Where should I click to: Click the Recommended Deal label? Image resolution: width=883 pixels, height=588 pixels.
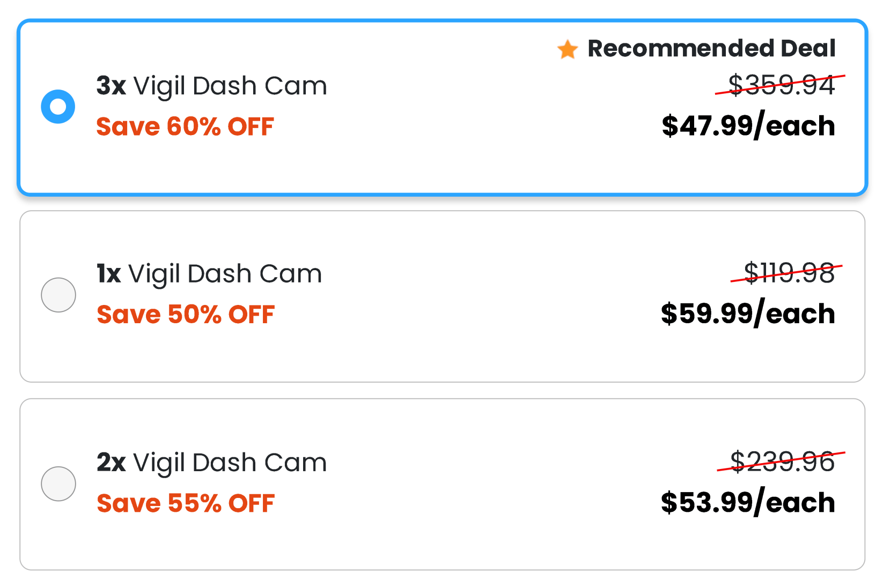point(711,48)
